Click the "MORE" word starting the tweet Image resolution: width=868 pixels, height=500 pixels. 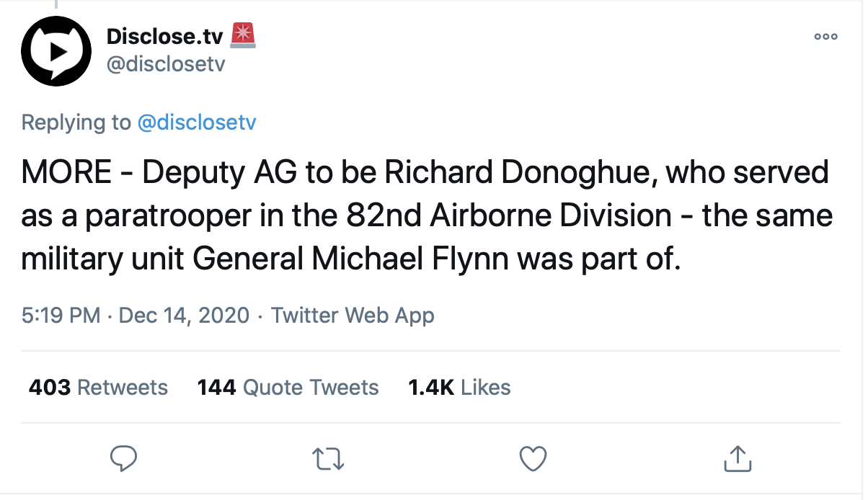tap(66, 174)
